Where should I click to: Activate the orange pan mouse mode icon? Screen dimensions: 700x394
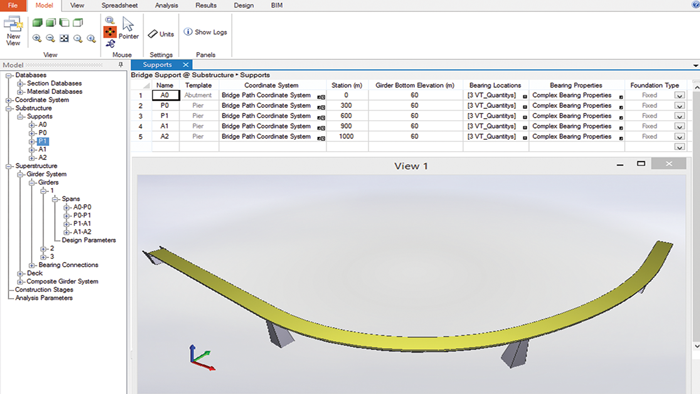pyautogui.click(x=110, y=32)
